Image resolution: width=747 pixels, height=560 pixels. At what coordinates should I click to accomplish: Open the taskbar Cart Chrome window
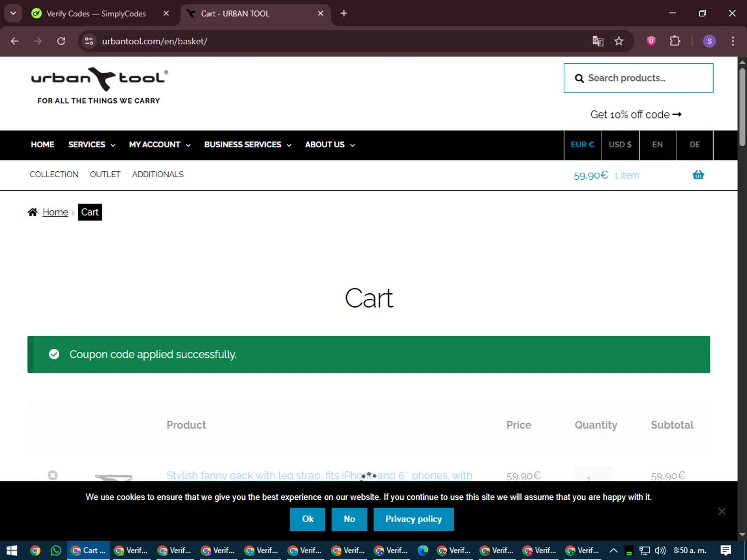click(x=88, y=551)
